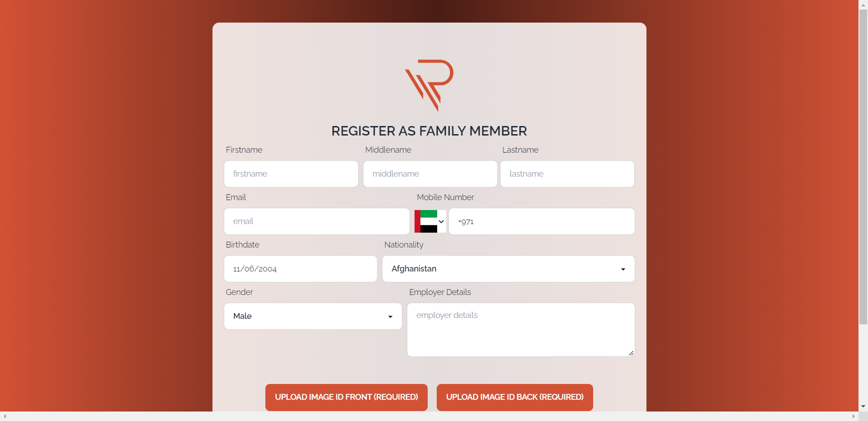Click inside the employer details textarea
The width and height of the screenshot is (868, 421).
pyautogui.click(x=521, y=330)
